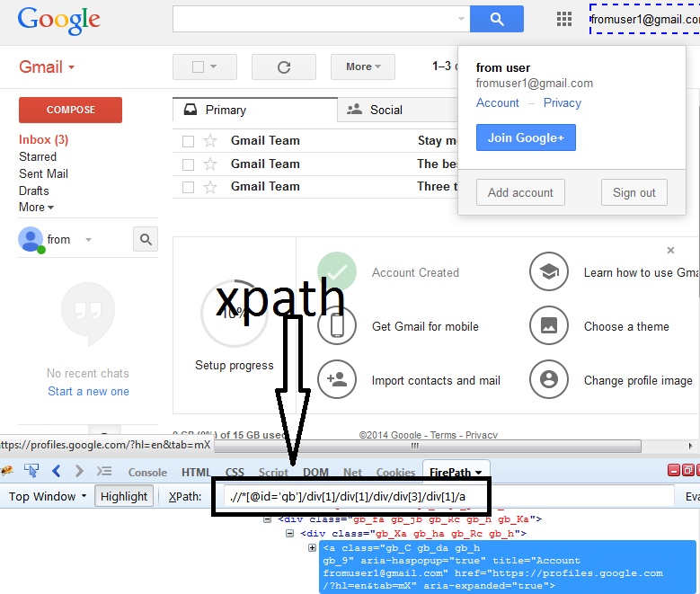Image resolution: width=700 pixels, height=594 pixels.
Task: Open the Firebug HTML tab
Action: (196, 473)
